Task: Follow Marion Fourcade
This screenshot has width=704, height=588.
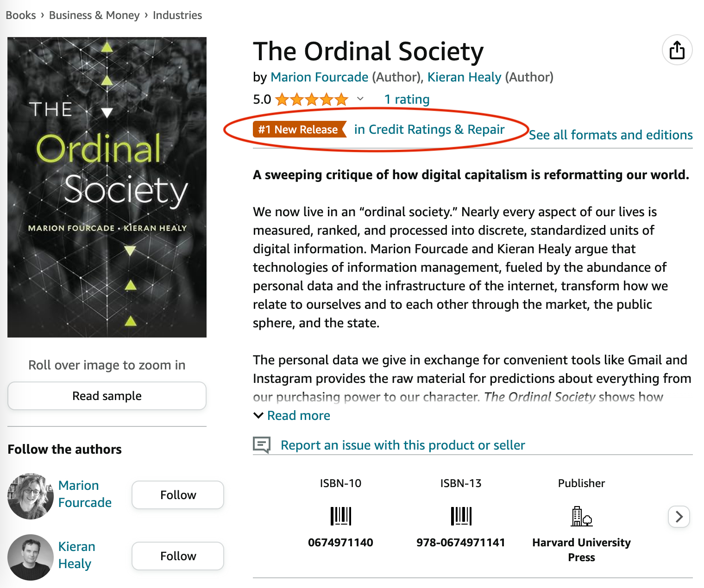Action: click(178, 495)
